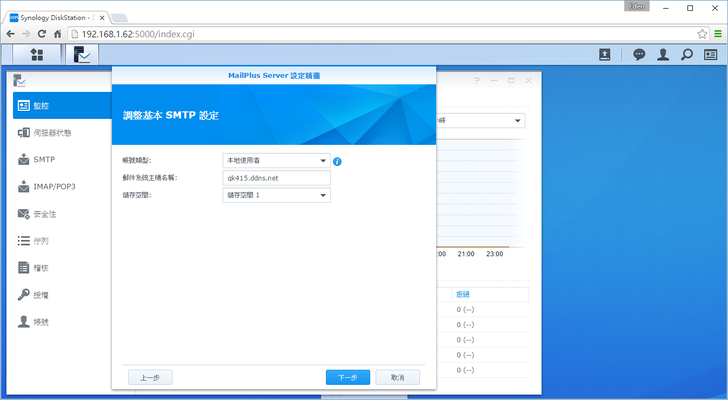The image size is (728, 400).
Task: Click the mail hostname input field
Action: pyautogui.click(x=276, y=178)
